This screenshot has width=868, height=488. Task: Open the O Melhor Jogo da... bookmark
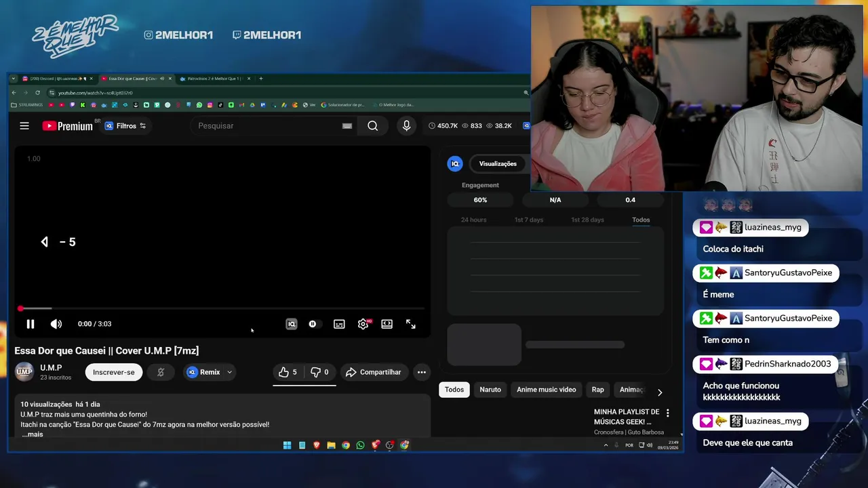click(393, 105)
